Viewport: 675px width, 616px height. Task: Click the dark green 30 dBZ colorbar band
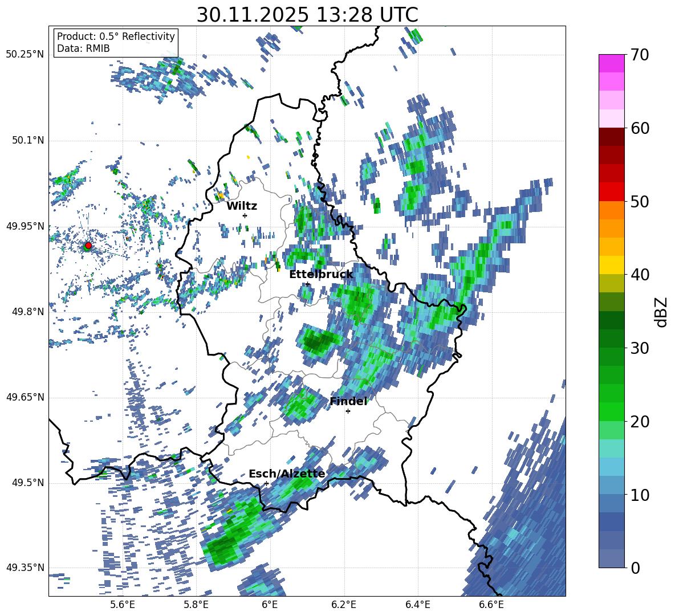(611, 338)
